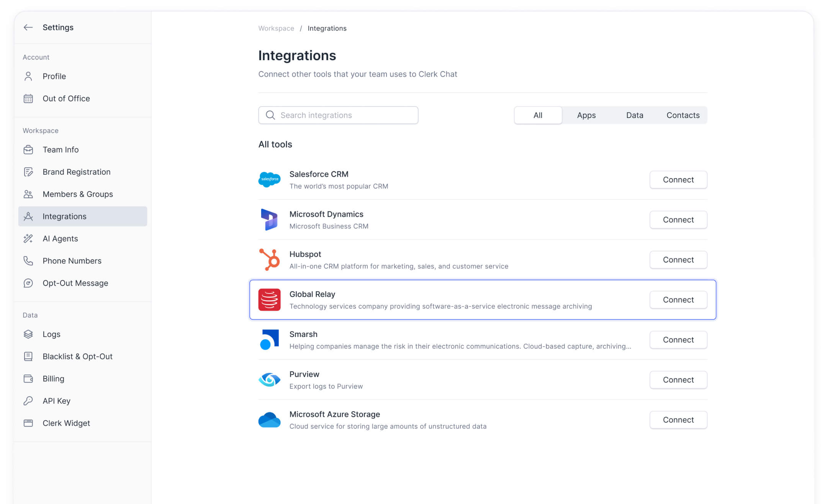The height and width of the screenshot is (504, 828).
Task: Click into Search integrations field
Action: (x=338, y=115)
